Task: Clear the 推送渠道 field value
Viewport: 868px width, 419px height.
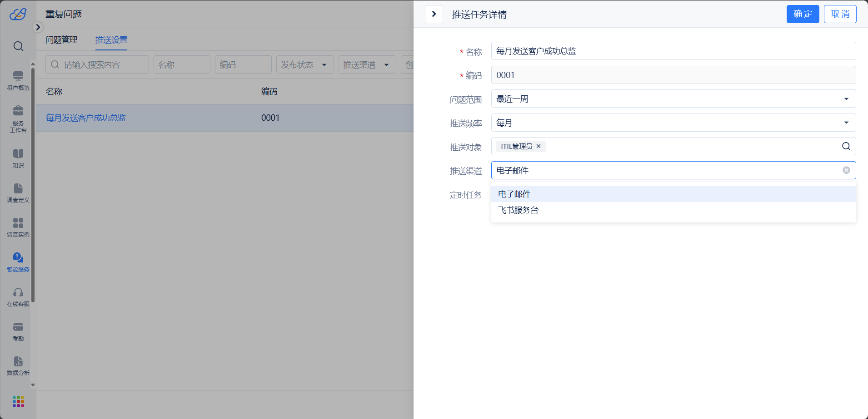Action: [846, 170]
